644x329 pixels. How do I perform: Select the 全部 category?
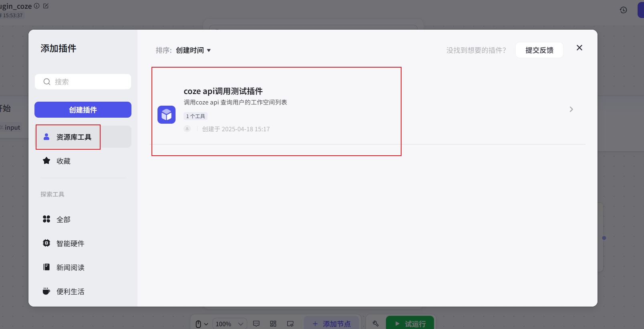pyautogui.click(x=83, y=219)
